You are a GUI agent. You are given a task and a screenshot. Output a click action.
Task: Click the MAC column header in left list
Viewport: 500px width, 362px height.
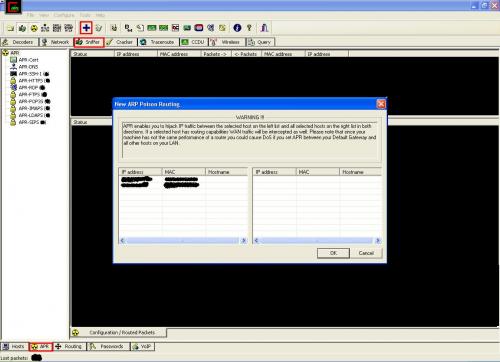point(184,172)
